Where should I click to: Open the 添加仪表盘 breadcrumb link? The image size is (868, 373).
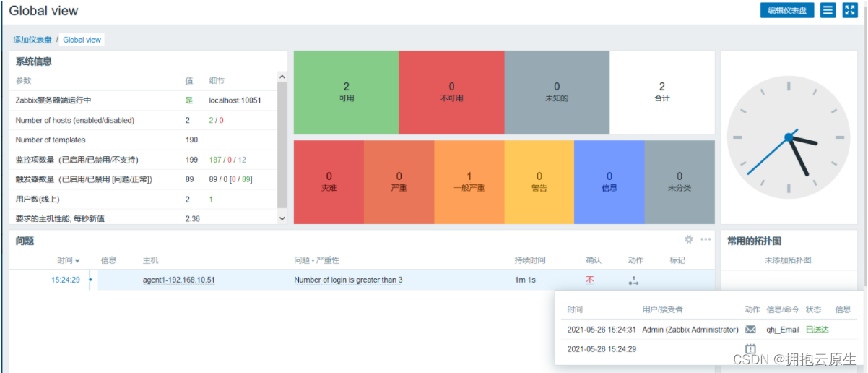click(32, 40)
